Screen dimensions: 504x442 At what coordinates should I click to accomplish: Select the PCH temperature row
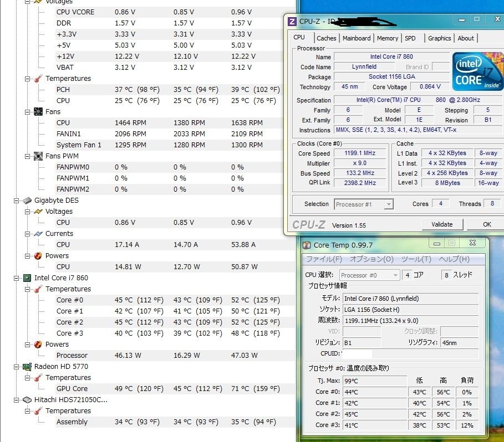(175, 90)
